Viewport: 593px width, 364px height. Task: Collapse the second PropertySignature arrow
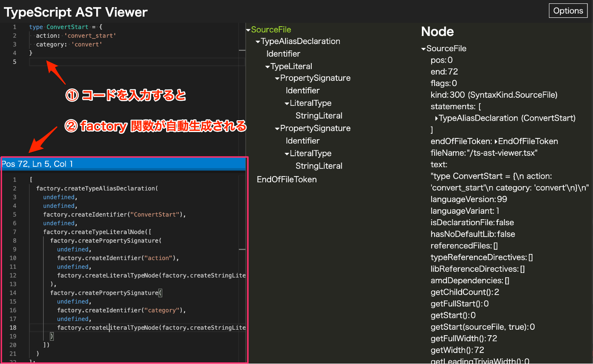(277, 128)
